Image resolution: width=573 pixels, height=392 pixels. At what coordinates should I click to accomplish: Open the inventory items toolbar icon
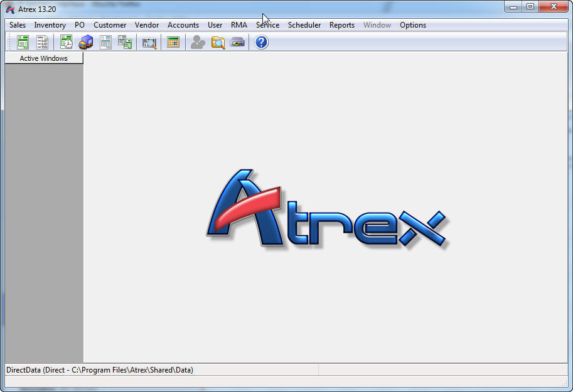click(105, 42)
